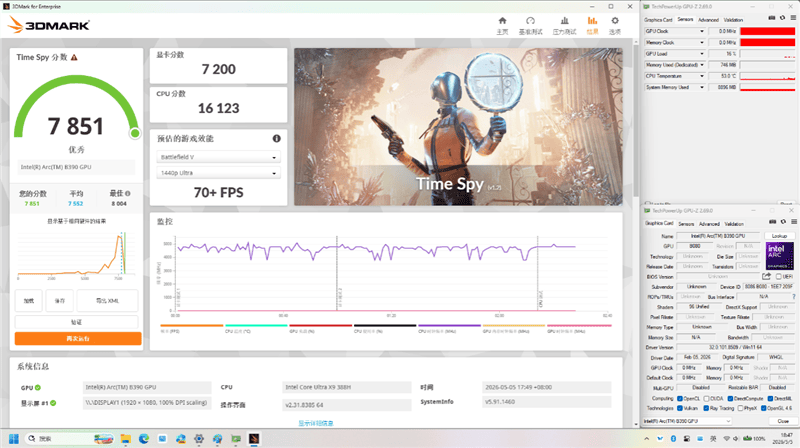Expand the CPU Temperature sensor dropdown
Image resolution: width=800 pixels, height=448 pixels.
[x=702, y=76]
